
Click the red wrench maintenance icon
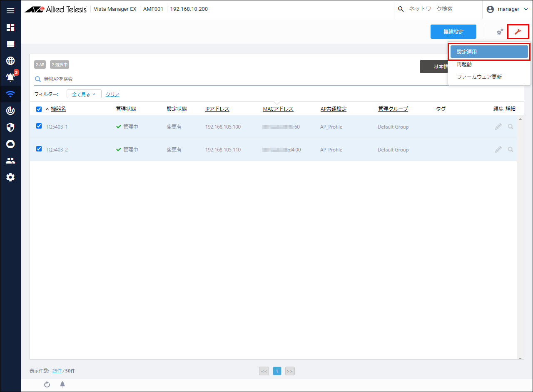(518, 32)
